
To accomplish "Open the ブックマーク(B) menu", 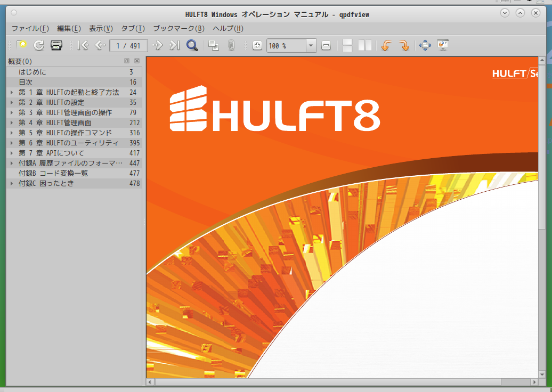I will (x=179, y=29).
